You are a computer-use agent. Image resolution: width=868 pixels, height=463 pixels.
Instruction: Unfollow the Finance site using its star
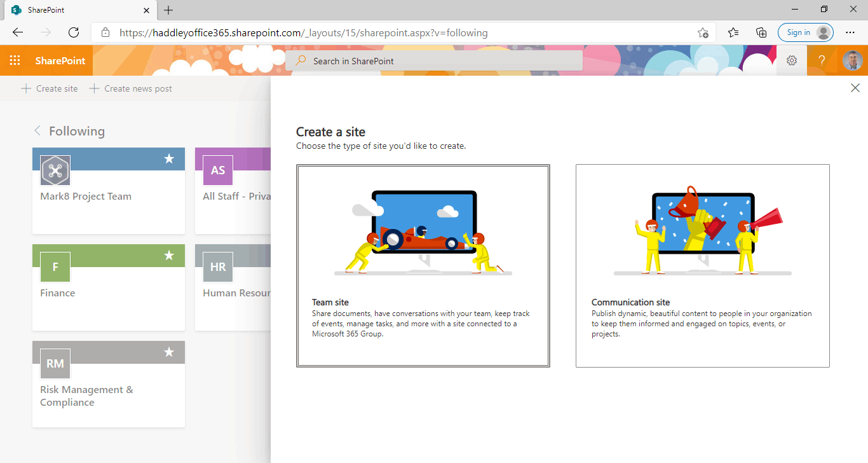[169, 256]
